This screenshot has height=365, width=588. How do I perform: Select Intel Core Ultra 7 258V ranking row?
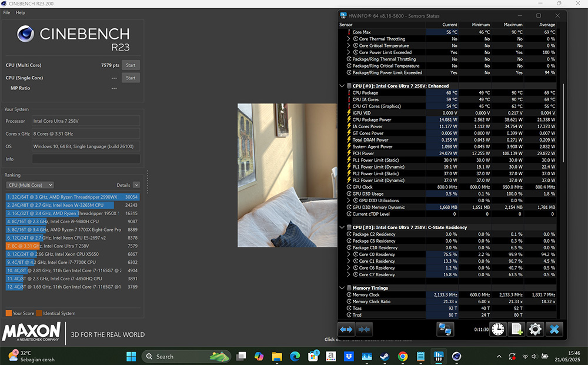tap(72, 246)
